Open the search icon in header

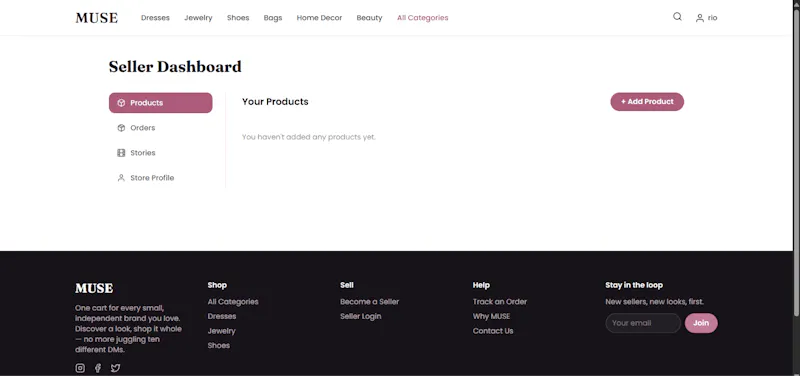coord(677,17)
